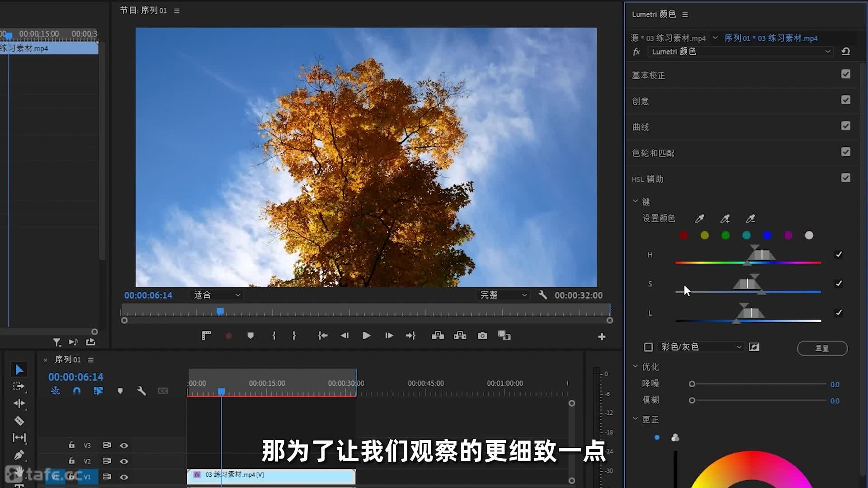Click the subtract color eyedropper

750,219
